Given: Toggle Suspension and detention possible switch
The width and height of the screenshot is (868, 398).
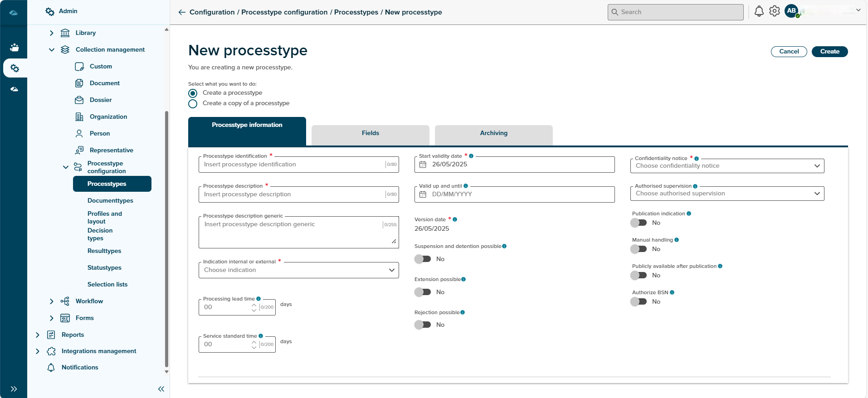Looking at the screenshot, I should [x=423, y=259].
